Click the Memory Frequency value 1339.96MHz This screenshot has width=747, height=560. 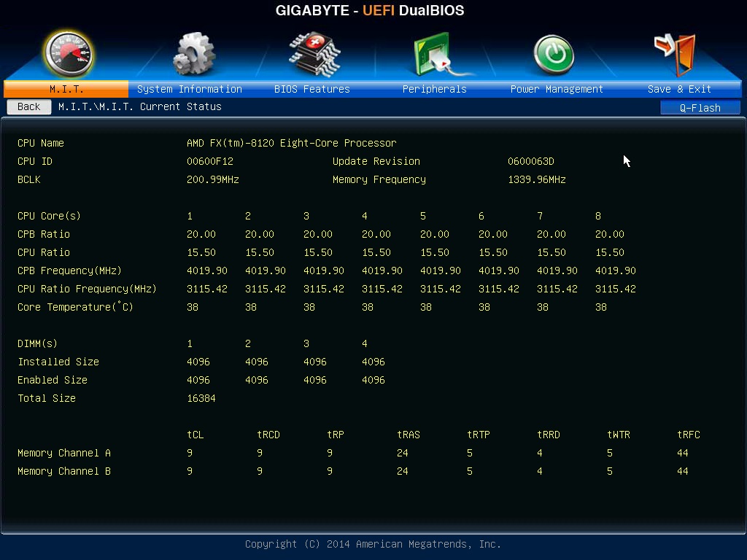(536, 179)
